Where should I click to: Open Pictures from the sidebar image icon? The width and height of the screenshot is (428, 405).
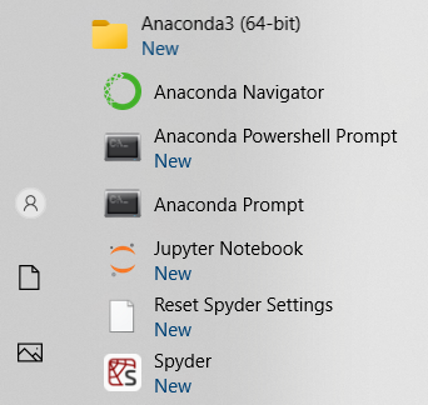pyautogui.click(x=30, y=352)
